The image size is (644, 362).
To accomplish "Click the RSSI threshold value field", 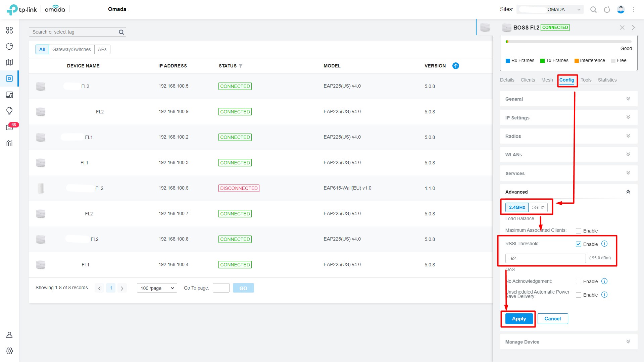I will click(x=545, y=258).
